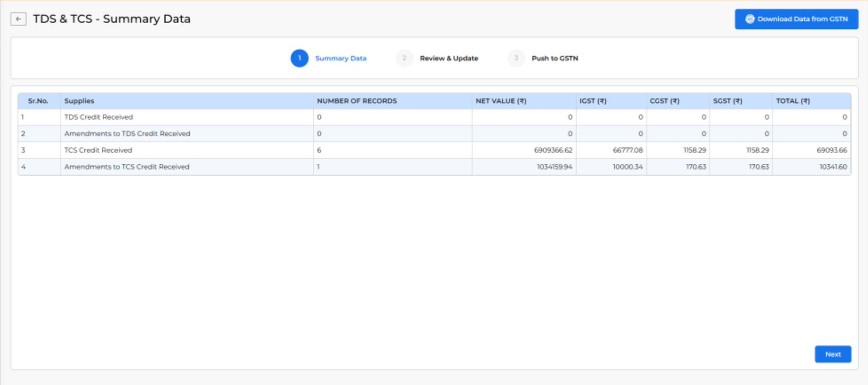Open the Push to GSTN step
868x385 pixels.
[x=555, y=58]
